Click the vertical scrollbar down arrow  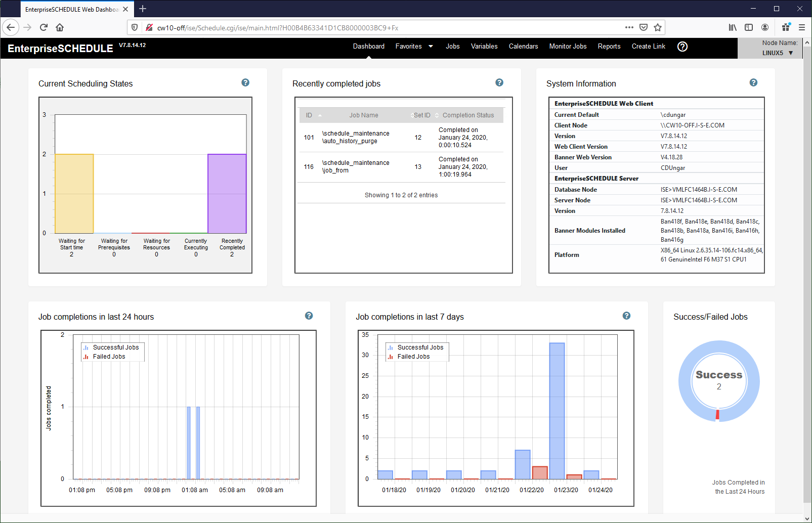807,518
